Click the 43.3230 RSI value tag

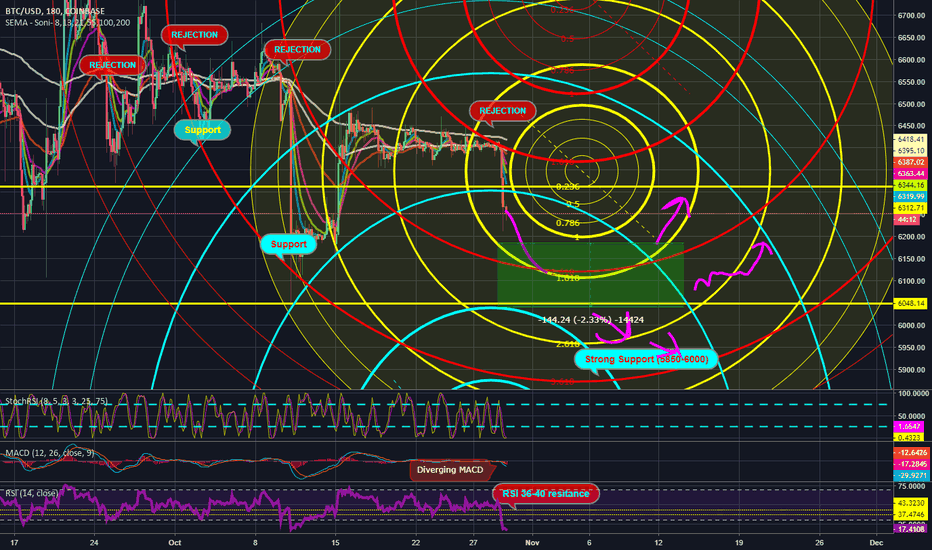[x=911, y=503]
